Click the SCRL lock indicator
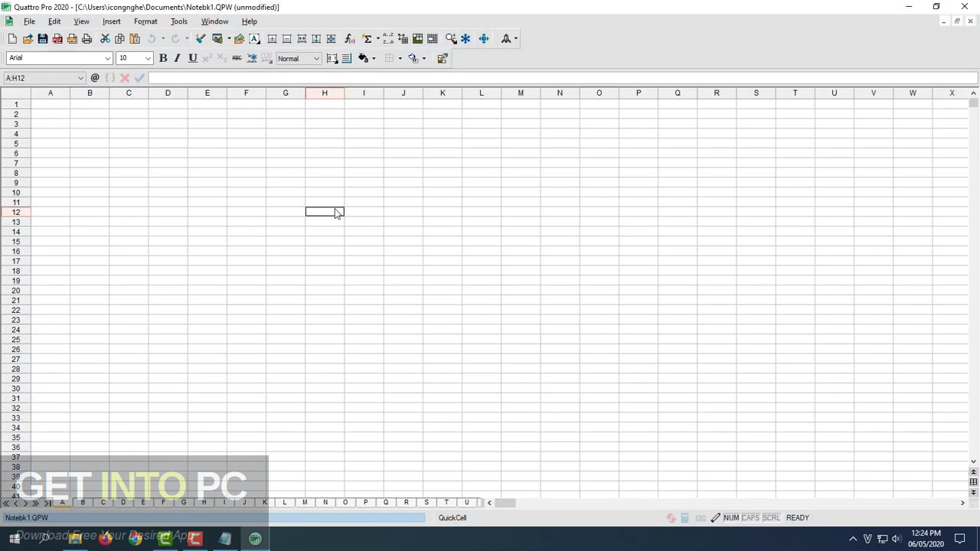Image resolution: width=980 pixels, height=551 pixels. [x=771, y=518]
